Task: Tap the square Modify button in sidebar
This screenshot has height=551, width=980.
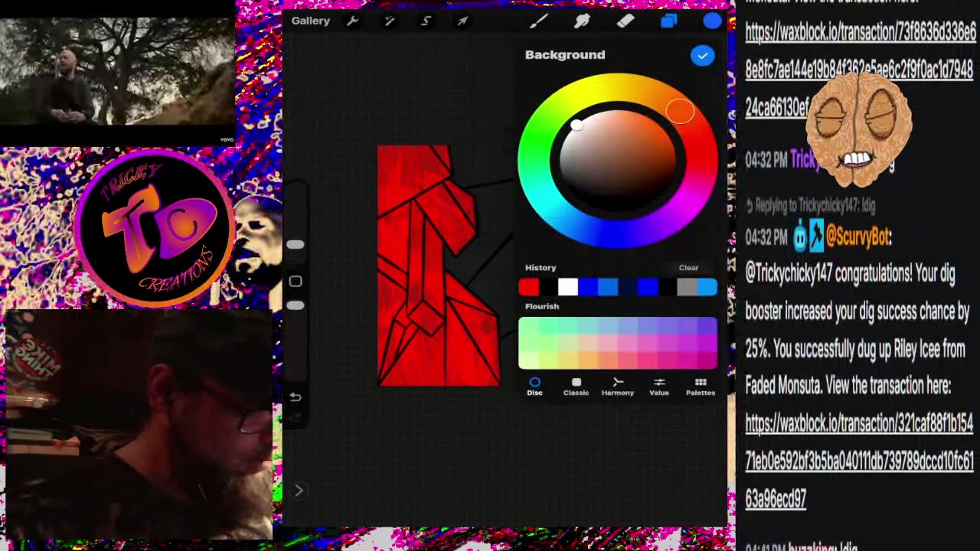Action: coord(296,282)
